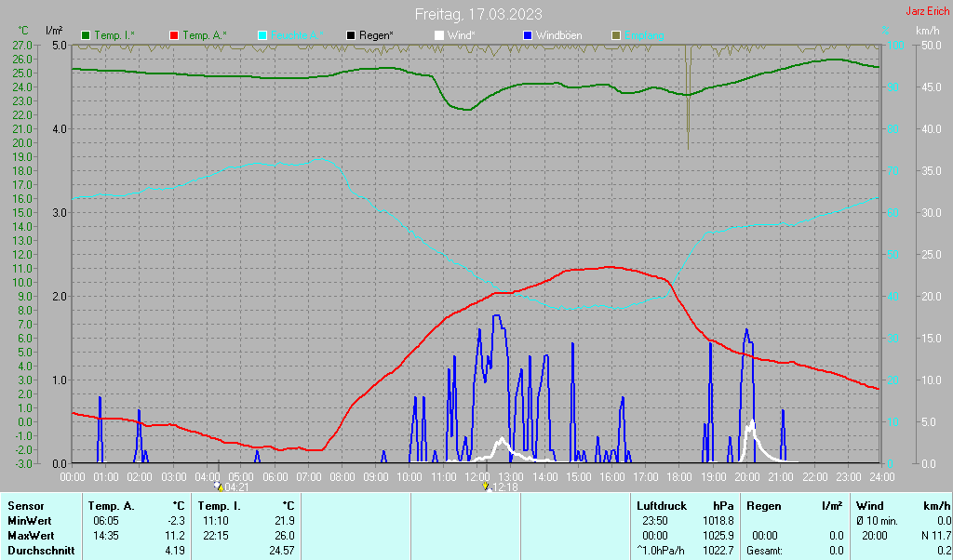The width and height of the screenshot is (953, 560).
Task: Select the MinWert row label
Action: coord(29,521)
